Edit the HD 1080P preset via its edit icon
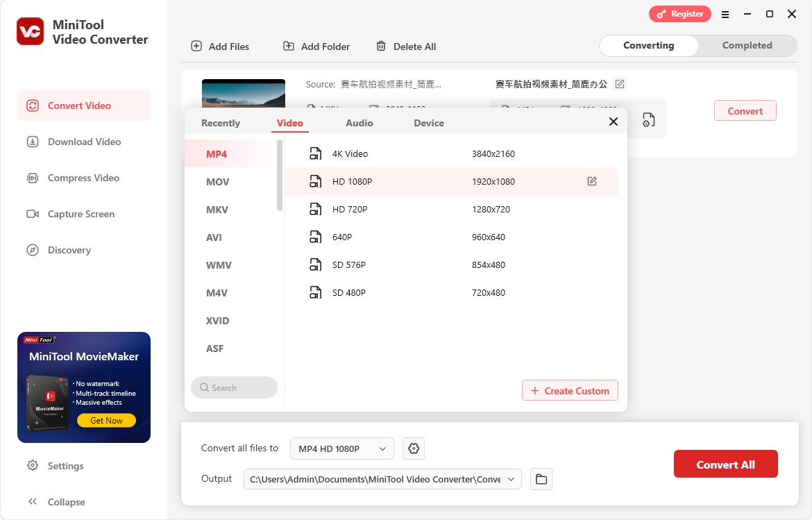Screen dimensions: 812x520 pyautogui.click(x=591, y=181)
